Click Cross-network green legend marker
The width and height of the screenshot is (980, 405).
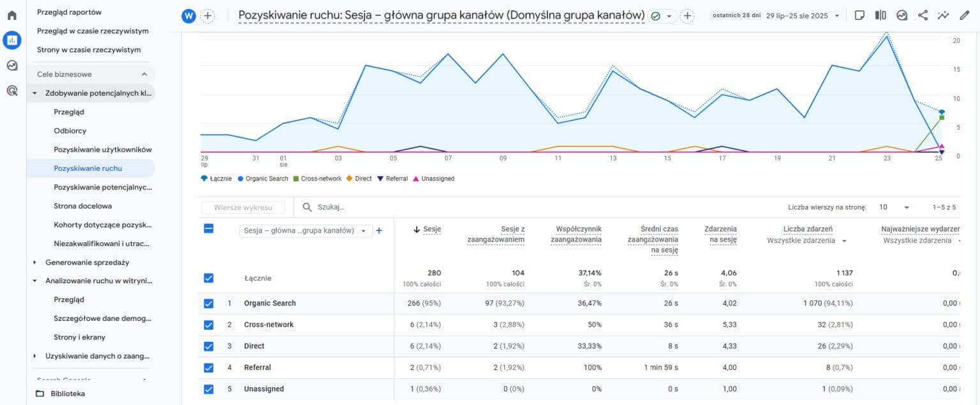[296, 179]
